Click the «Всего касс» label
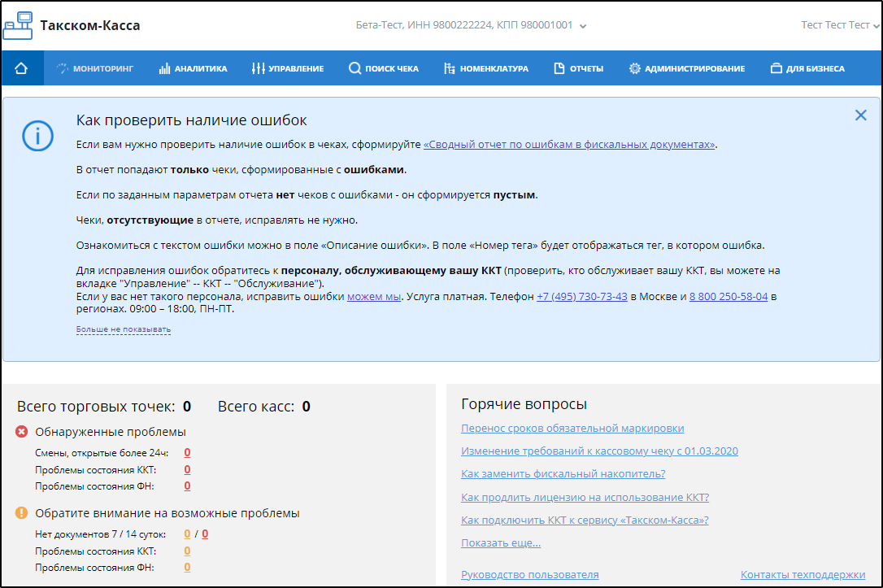 tap(255, 407)
